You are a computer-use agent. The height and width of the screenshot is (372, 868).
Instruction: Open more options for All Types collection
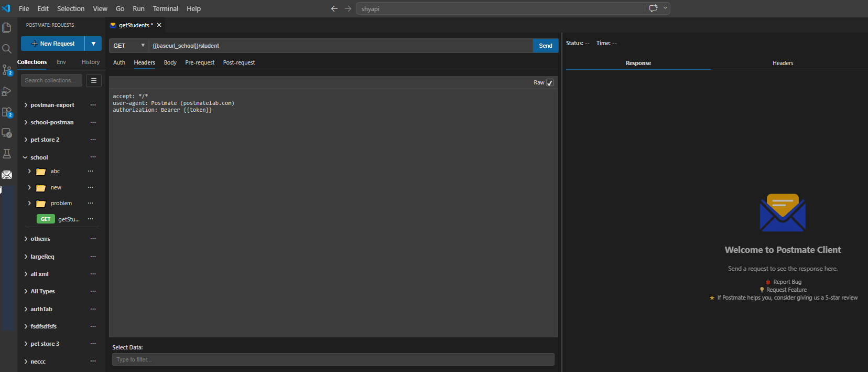93,291
